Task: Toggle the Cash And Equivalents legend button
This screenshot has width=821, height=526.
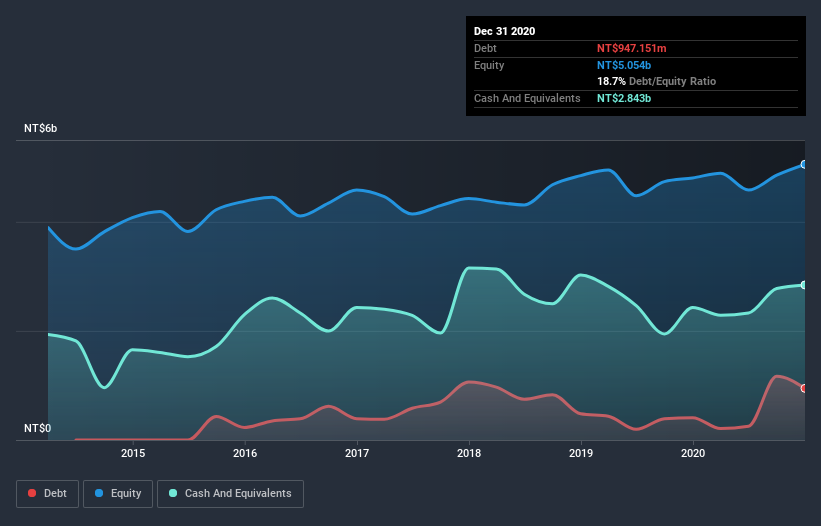Action: [230, 494]
